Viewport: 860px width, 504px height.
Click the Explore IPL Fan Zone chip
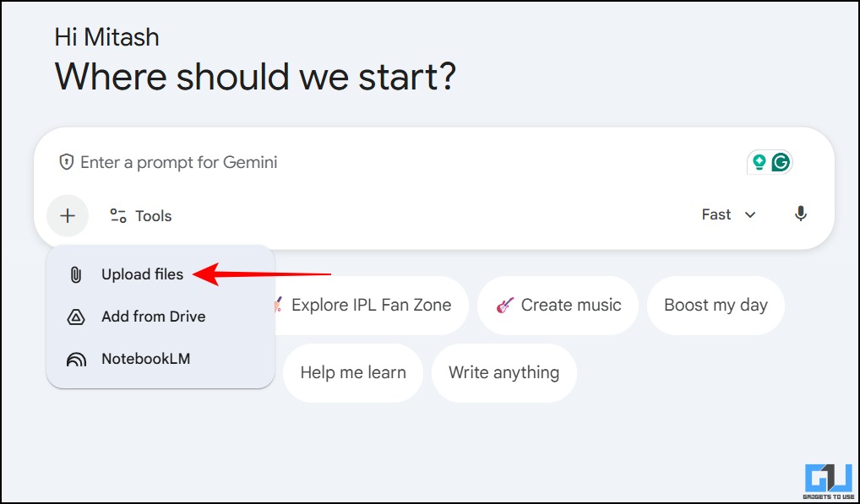pyautogui.click(x=370, y=306)
